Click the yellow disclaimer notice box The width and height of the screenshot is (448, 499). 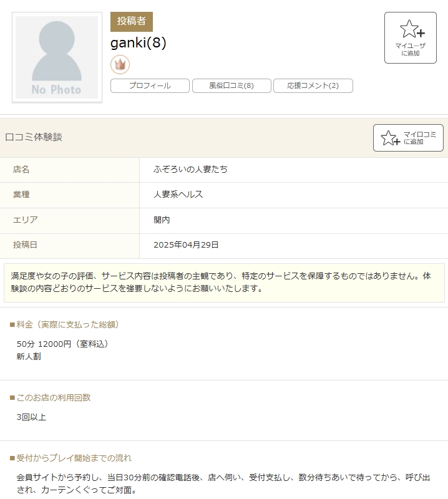pyautogui.click(x=224, y=283)
